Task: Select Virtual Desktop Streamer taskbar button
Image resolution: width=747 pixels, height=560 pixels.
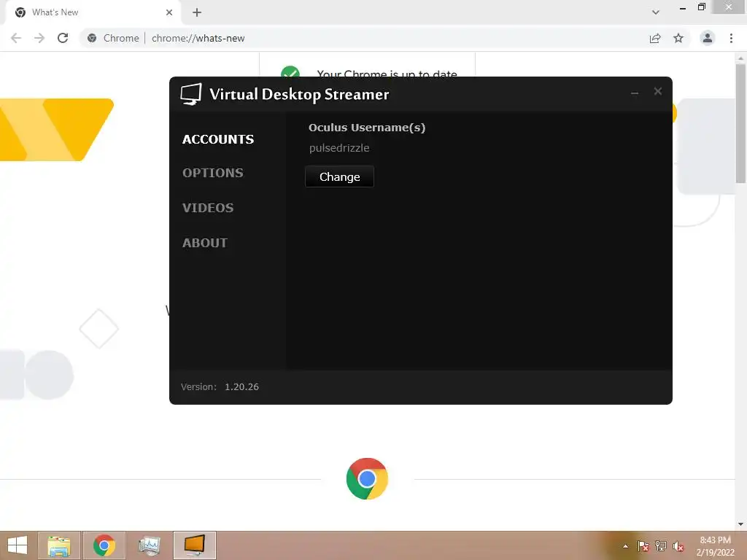Action: [195, 545]
